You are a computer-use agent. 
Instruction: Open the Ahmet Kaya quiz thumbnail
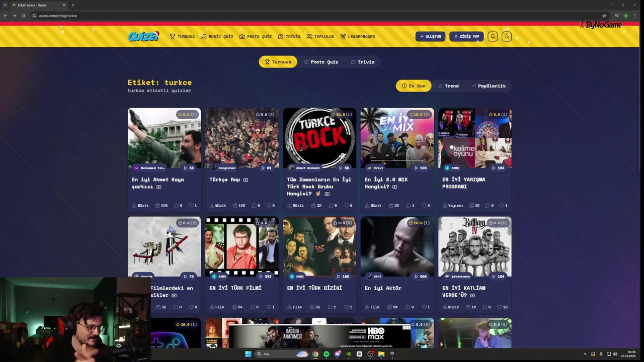164,138
